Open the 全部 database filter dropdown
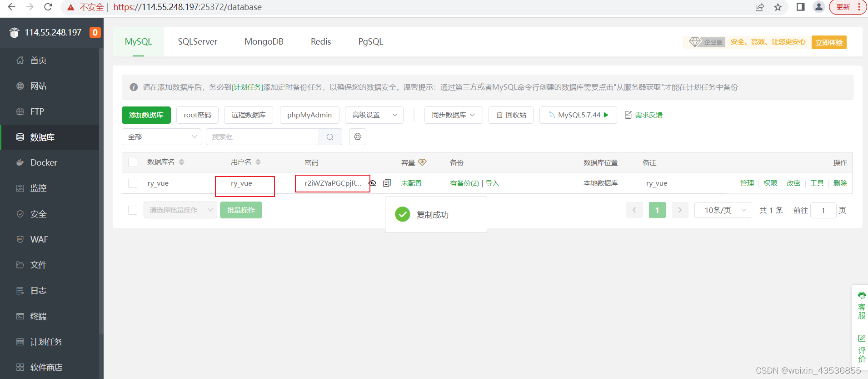The image size is (868, 379). (161, 136)
